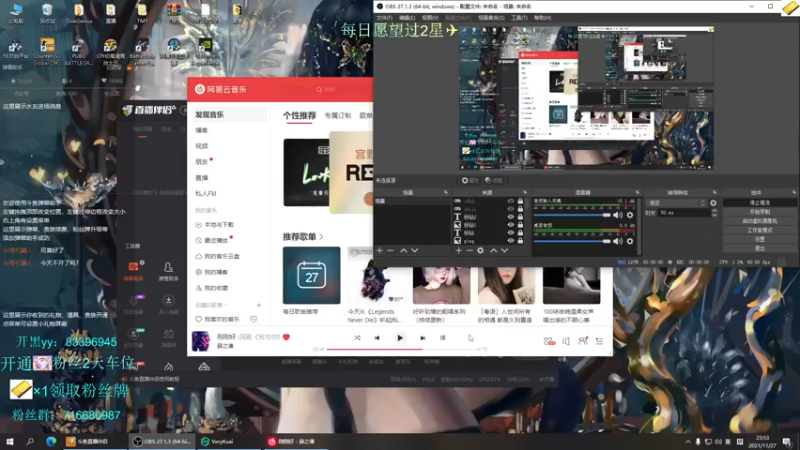Open GeForce Experience desktop icon
The image size is (800, 450).
[206, 53]
